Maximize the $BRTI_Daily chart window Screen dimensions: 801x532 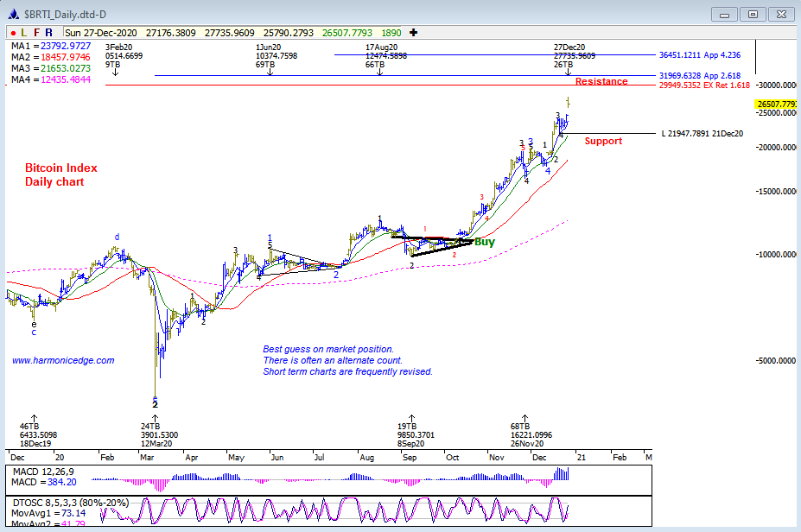[x=753, y=15]
